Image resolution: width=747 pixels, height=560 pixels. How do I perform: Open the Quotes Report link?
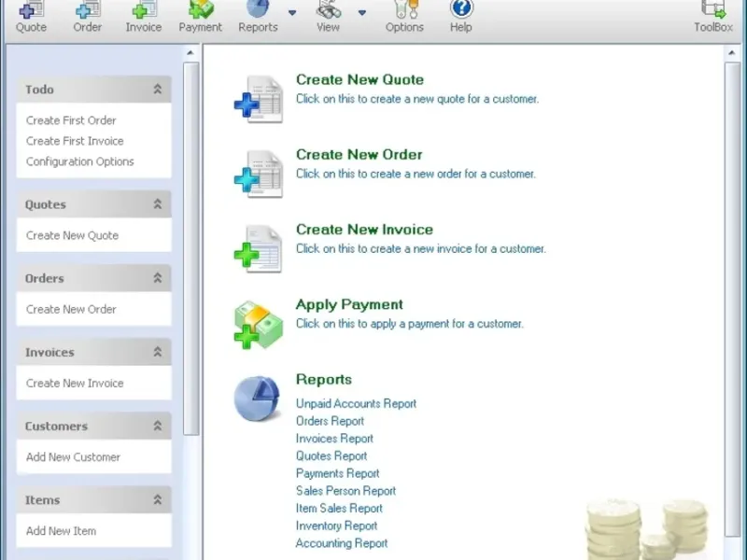(x=331, y=456)
